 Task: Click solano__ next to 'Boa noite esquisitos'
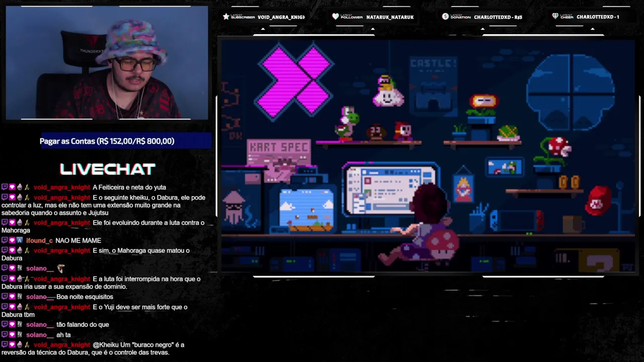[x=40, y=297]
